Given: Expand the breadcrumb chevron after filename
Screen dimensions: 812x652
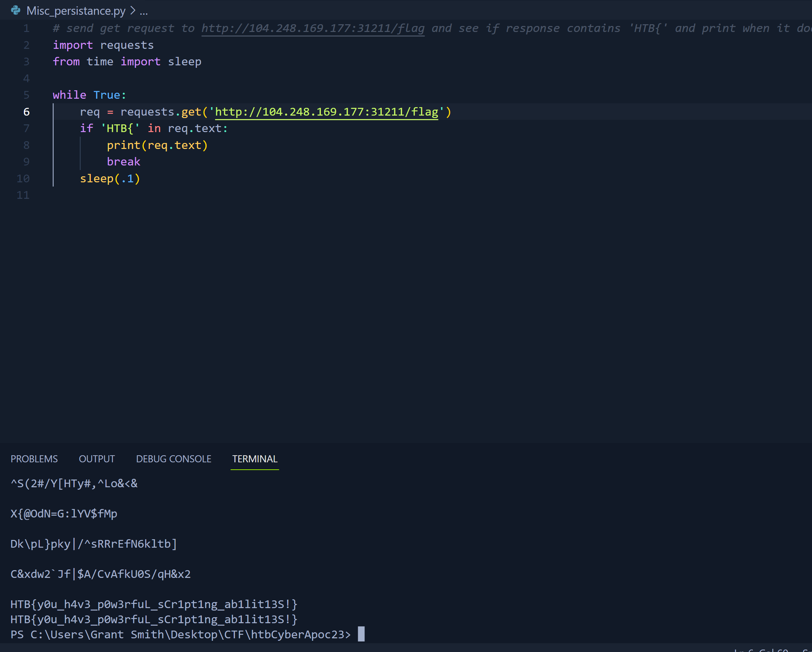Looking at the screenshot, I should click(133, 11).
